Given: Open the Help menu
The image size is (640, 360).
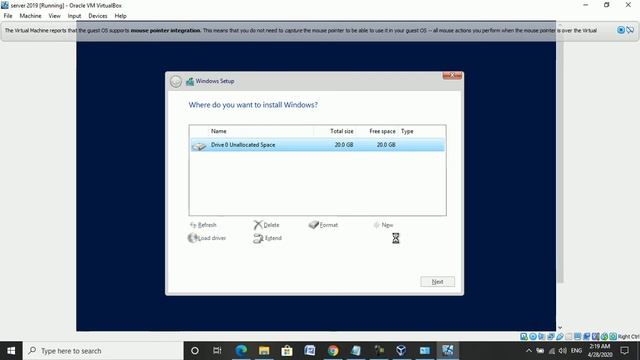Looking at the screenshot, I should pos(120,16).
